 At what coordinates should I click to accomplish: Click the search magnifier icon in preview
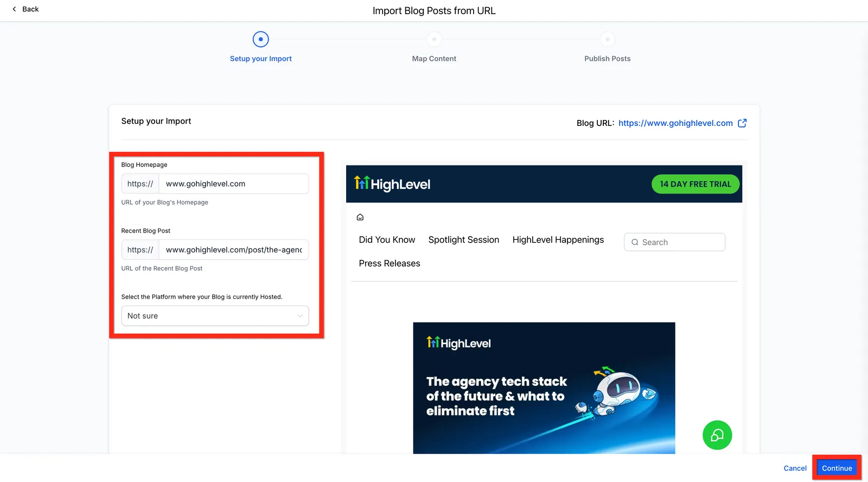[635, 243]
